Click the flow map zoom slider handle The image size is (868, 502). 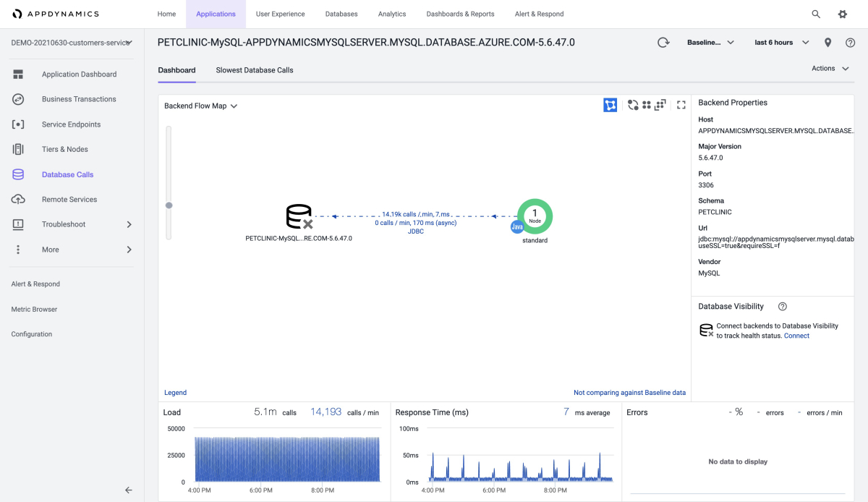pos(169,205)
